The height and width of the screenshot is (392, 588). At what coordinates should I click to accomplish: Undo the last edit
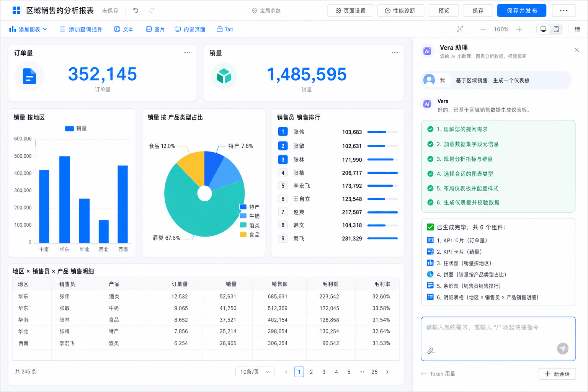136,10
